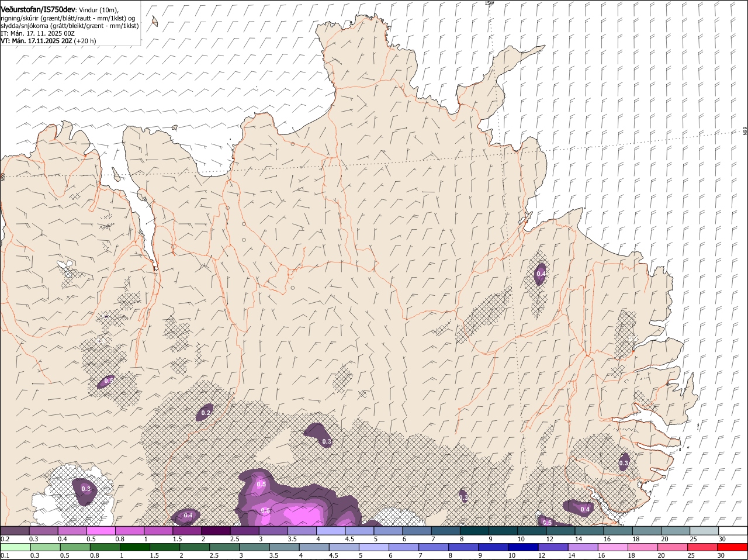Pick the deep navy blue swatch between lower 10 and 12
Screen dimensions: 748x560
click(523, 547)
